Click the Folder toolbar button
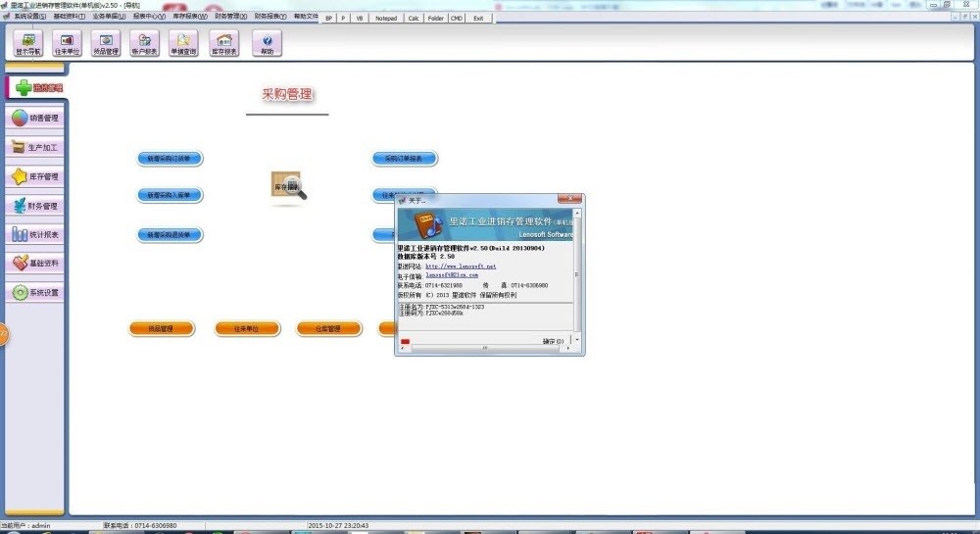Image resolution: width=980 pixels, height=534 pixels. [436, 18]
